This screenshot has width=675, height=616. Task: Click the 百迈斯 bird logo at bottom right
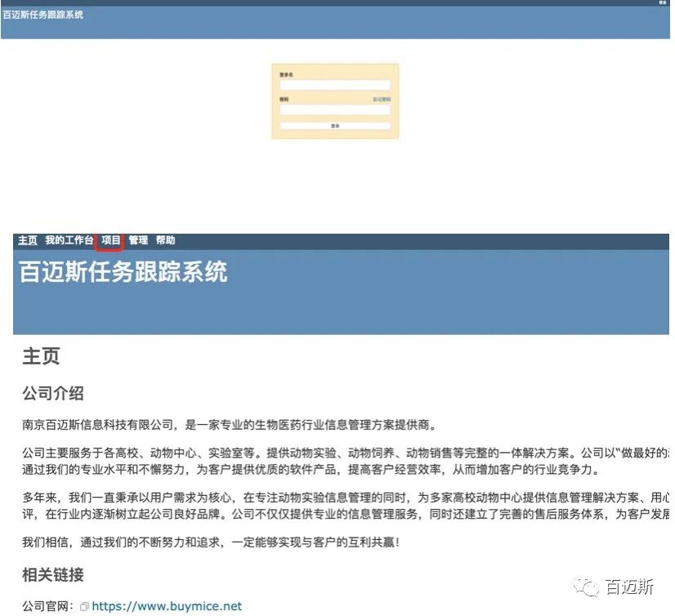585,587
